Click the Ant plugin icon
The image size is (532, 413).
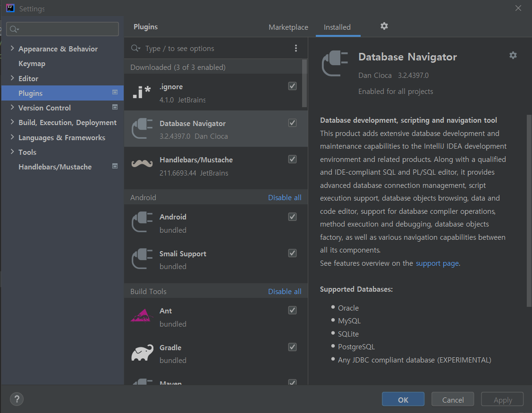[141, 316]
